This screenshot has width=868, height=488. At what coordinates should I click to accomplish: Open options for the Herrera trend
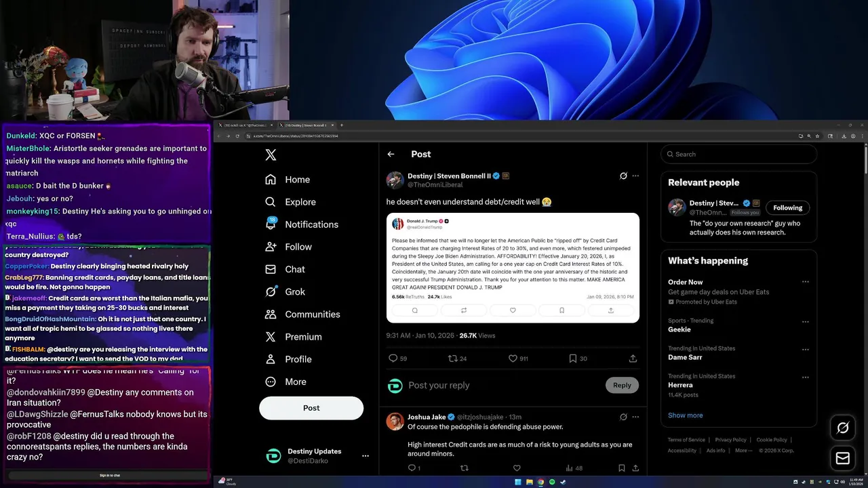coord(806,378)
